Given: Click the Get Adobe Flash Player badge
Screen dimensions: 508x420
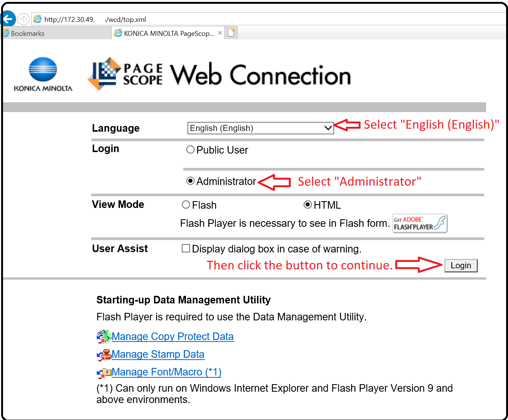Looking at the screenshot, I should (420, 223).
